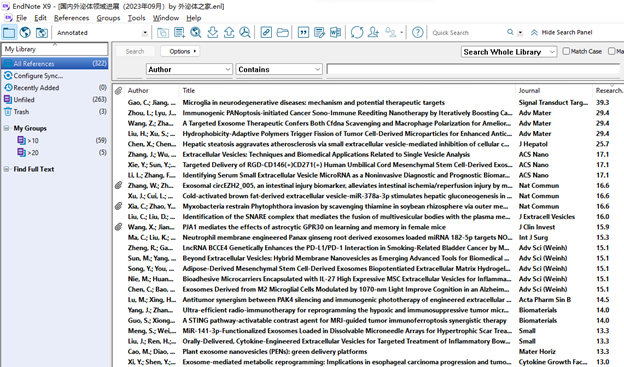Sort references by Author column header
The height and width of the screenshot is (367, 624).
[x=151, y=91]
